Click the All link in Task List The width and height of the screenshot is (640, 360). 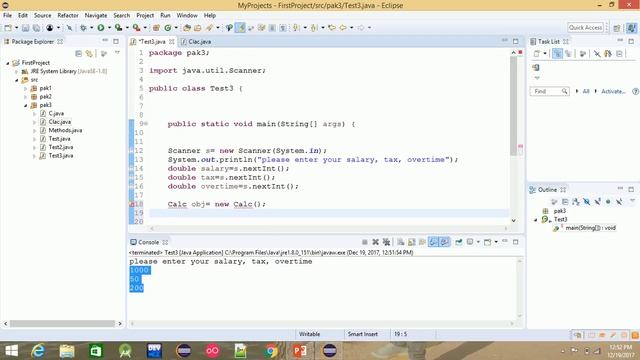click(586, 91)
